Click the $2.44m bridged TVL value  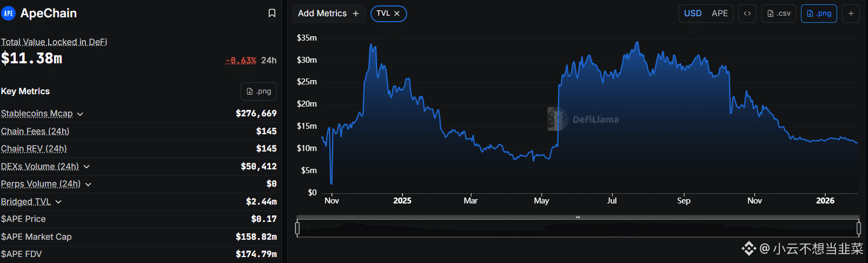[262, 202]
